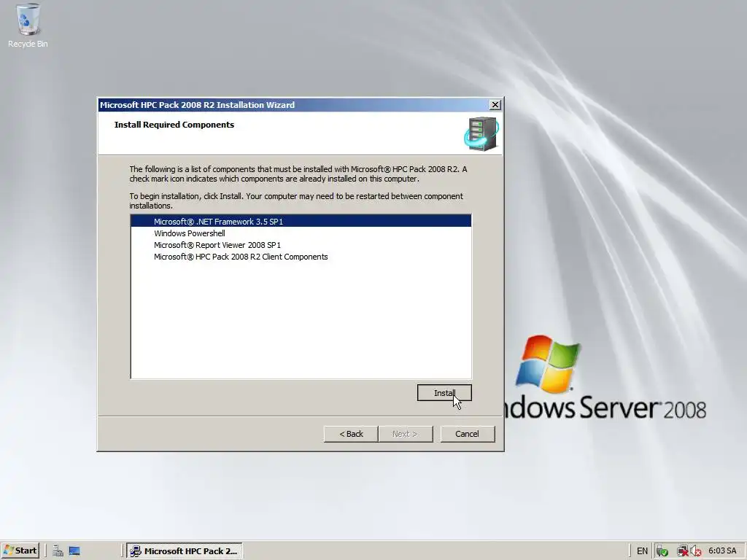The image size is (747, 560).
Task: Open the 6:03 SA taskbar clock
Action: 722,551
